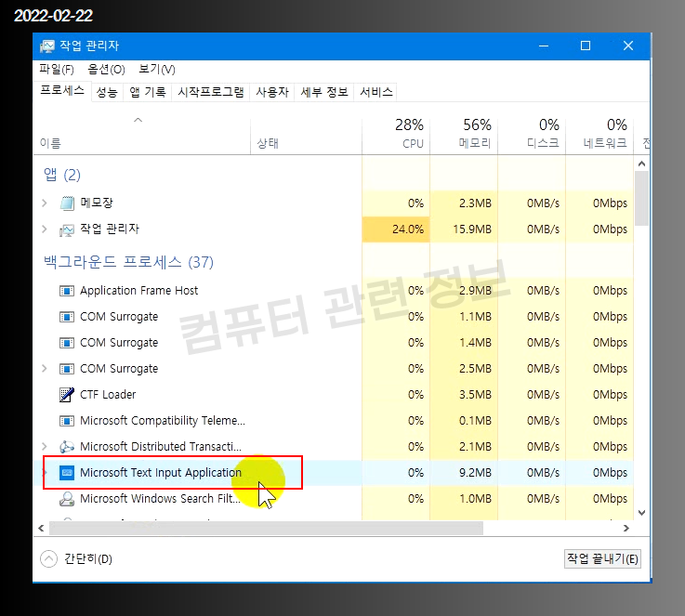Click the Microsoft Text Input Application icon
The image size is (685, 616).
67,473
